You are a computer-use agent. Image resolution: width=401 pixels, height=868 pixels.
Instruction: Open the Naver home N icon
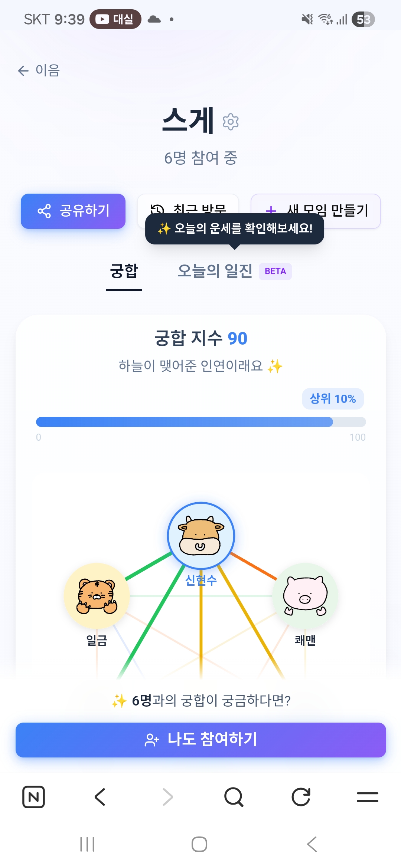click(34, 797)
